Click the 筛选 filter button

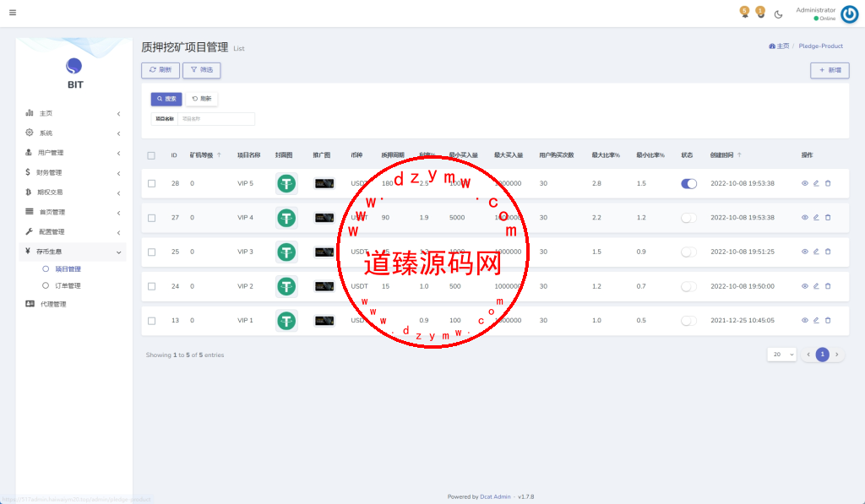pyautogui.click(x=202, y=70)
